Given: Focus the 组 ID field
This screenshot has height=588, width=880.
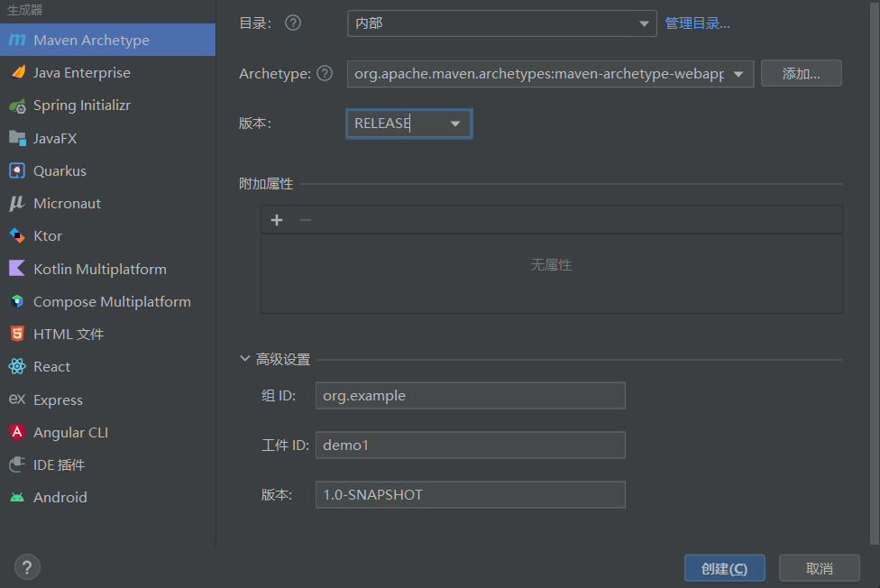Looking at the screenshot, I should click(471, 395).
